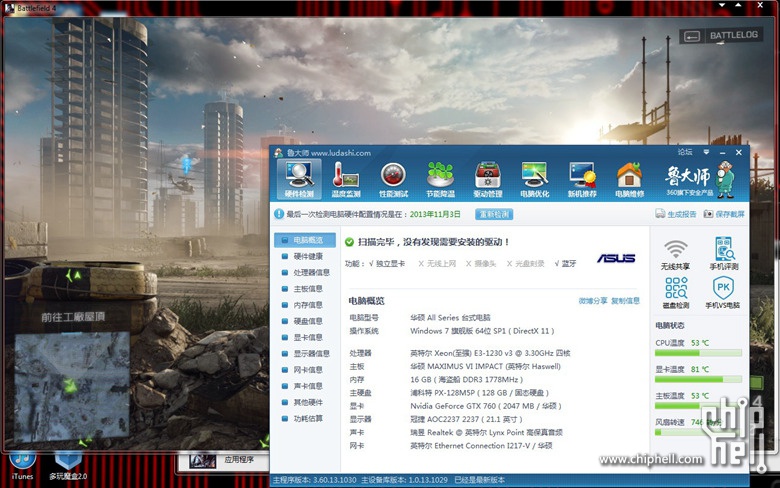Click the date 2013年11月3日
Viewport: 780px width, 488px height.
[435, 214]
